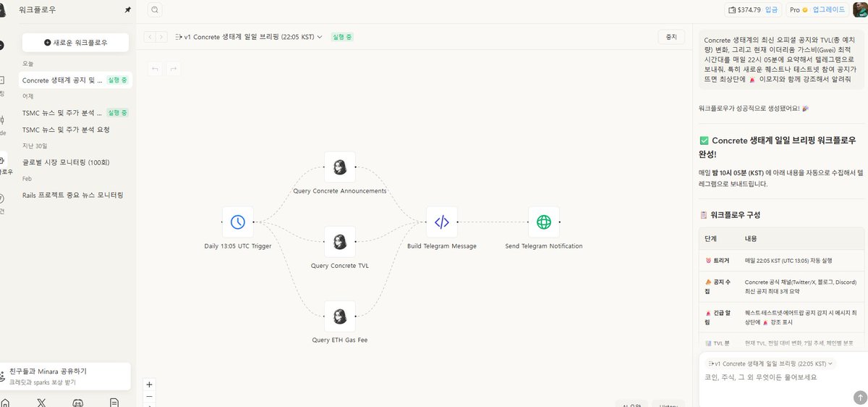Expand the v1 Concrete 생태계 일일 브리핑 dropdown in chat
The image size is (868, 407).
[x=770, y=364]
